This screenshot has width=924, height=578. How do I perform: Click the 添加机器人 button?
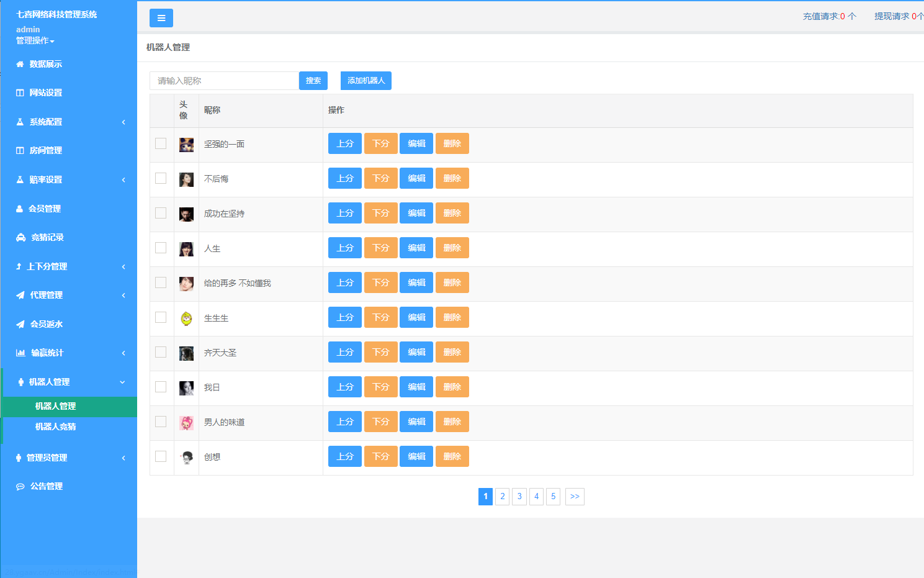point(366,81)
